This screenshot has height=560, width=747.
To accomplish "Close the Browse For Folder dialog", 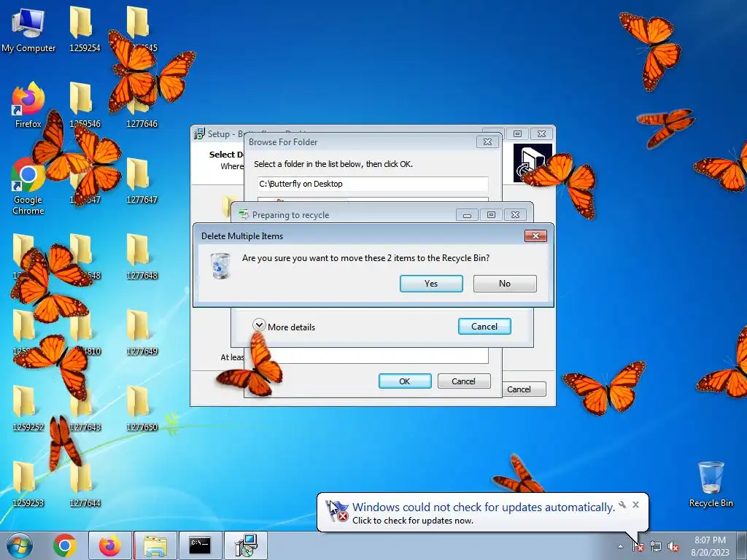I will point(487,142).
